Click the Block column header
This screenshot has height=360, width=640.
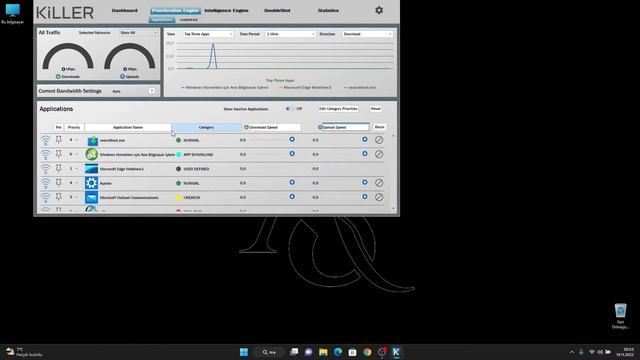coord(379,127)
